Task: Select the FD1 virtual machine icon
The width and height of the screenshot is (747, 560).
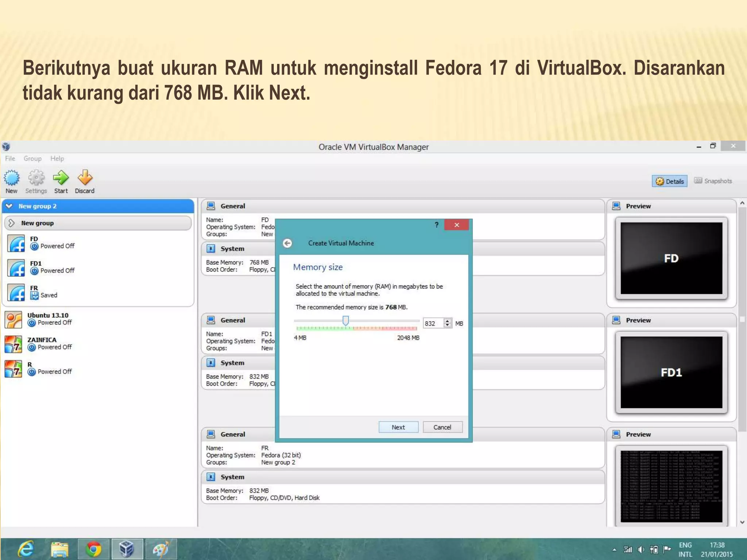Action: pyautogui.click(x=16, y=268)
